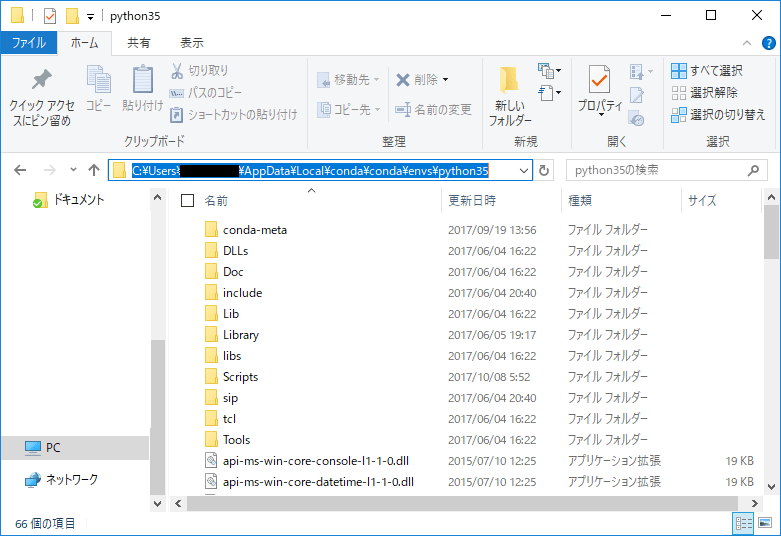Click Select all (すべて選択)
Viewport: 781px width, 536px height.
(x=707, y=71)
